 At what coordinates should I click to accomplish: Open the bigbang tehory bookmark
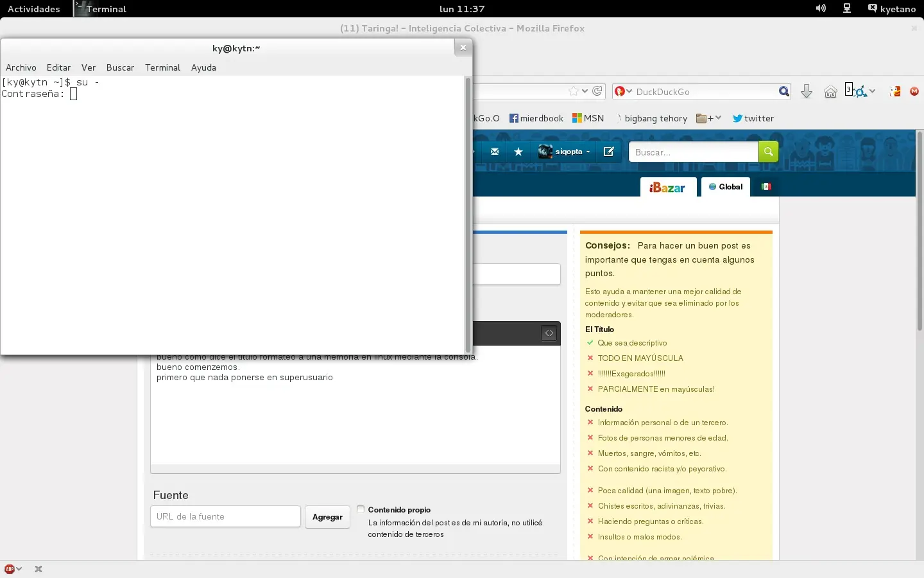tap(652, 118)
